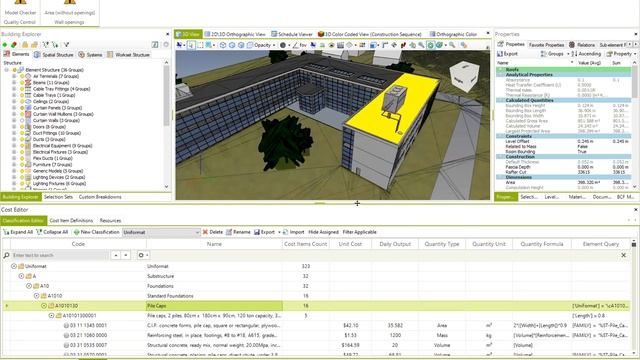Open the Schedule Viewer tab
Viewport: 640px width, 360px height.
(291, 34)
